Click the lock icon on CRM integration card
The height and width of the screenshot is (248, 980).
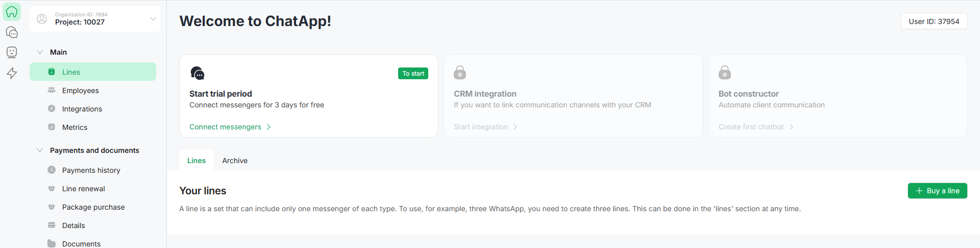click(x=460, y=73)
